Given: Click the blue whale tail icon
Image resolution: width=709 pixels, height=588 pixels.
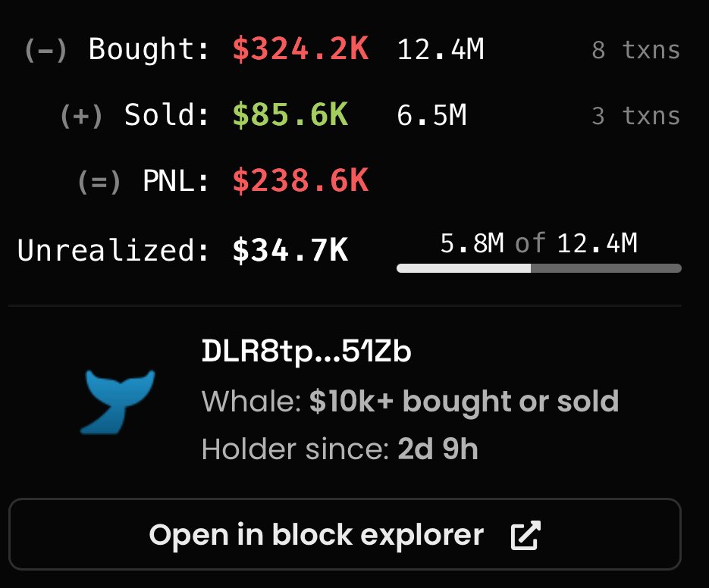Looking at the screenshot, I should pos(117,402).
